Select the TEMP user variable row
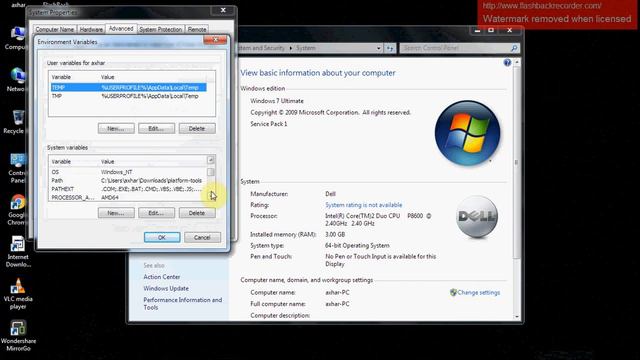Image resolution: width=640 pixels, height=360 pixels. click(x=129, y=87)
